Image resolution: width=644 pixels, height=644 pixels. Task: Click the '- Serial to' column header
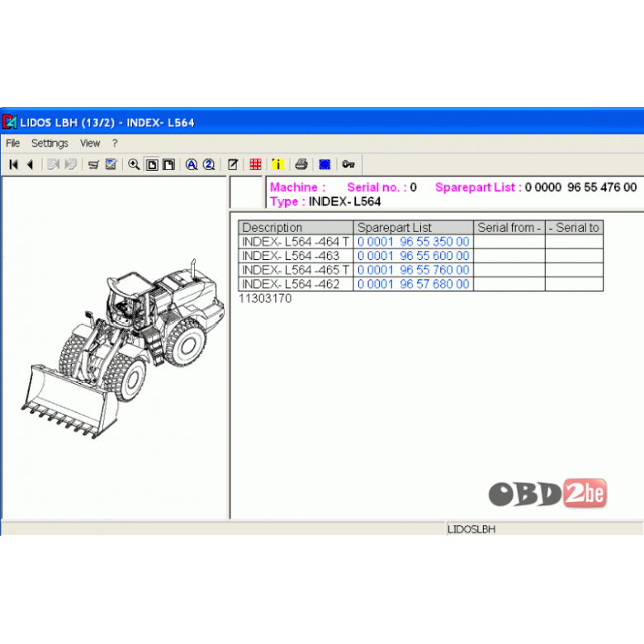[574, 227]
